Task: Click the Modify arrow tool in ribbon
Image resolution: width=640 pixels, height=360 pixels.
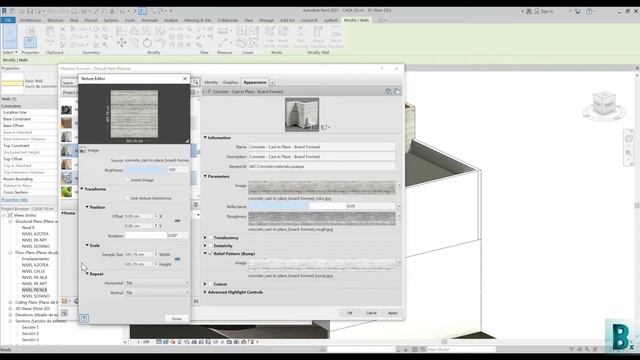Action: coord(9,37)
